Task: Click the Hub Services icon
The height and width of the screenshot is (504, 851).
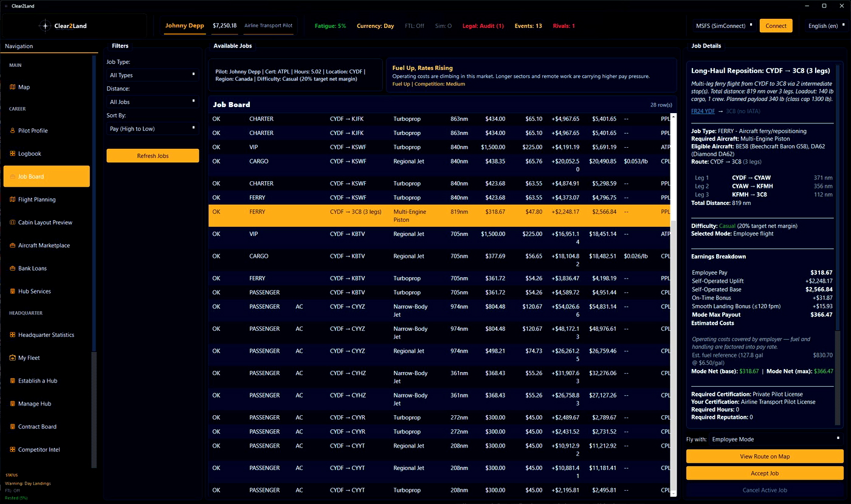Action: [x=13, y=291]
